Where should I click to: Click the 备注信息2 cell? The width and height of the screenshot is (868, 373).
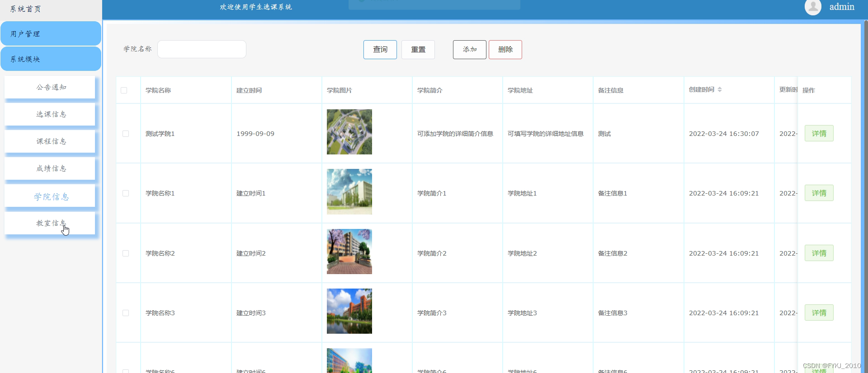click(x=613, y=253)
